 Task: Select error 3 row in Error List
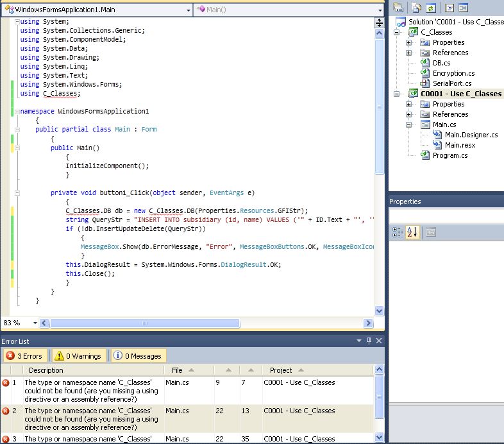coord(187,438)
